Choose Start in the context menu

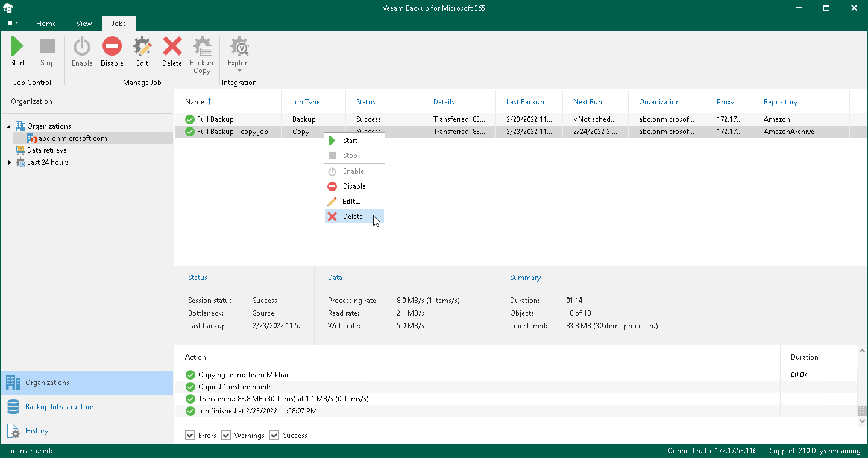coord(354,141)
